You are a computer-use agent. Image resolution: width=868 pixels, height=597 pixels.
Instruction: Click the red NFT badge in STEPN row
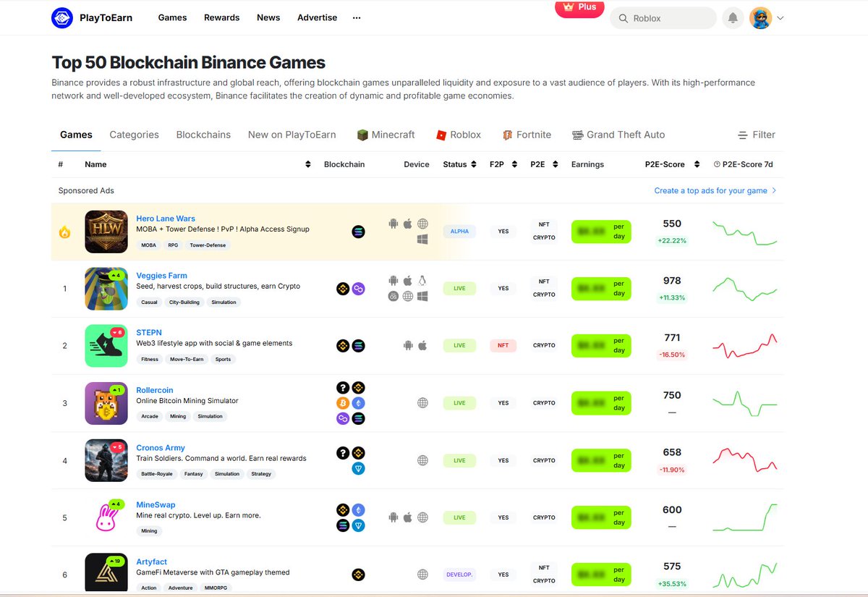(x=503, y=345)
